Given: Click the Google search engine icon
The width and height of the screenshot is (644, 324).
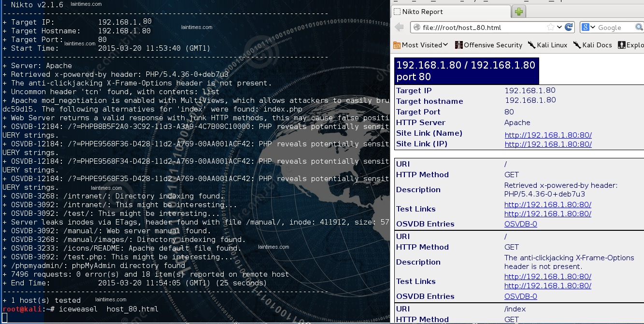Looking at the screenshot, I should coord(585,28).
